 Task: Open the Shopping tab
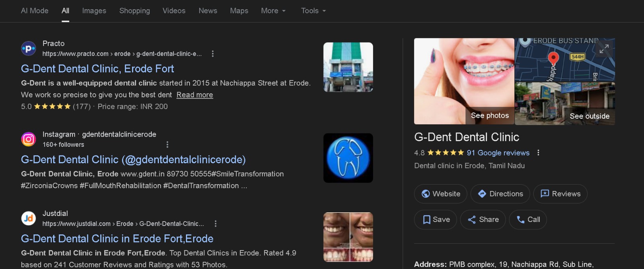click(134, 11)
